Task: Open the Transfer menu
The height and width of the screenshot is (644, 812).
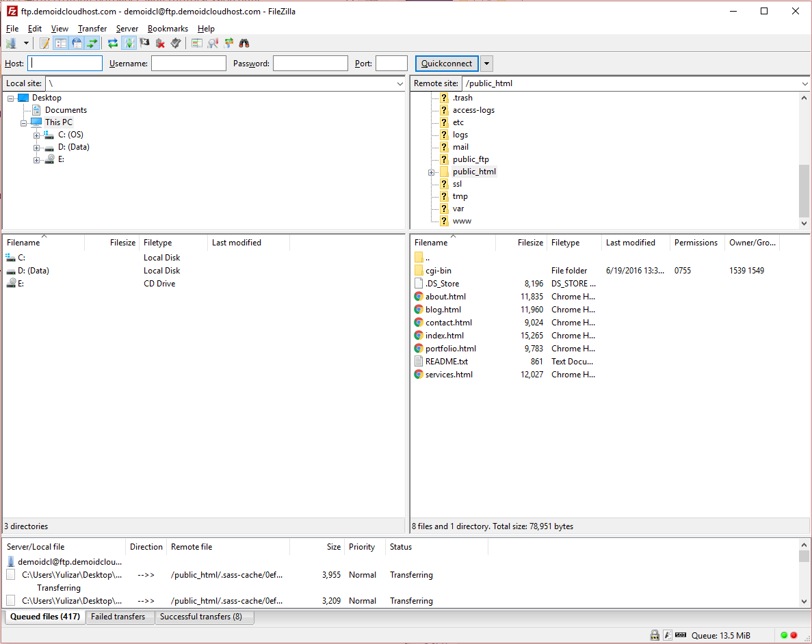Action: tap(92, 29)
